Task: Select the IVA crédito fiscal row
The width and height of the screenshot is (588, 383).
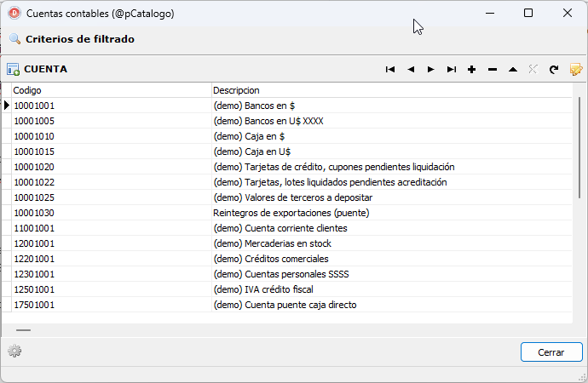Action: pos(287,289)
